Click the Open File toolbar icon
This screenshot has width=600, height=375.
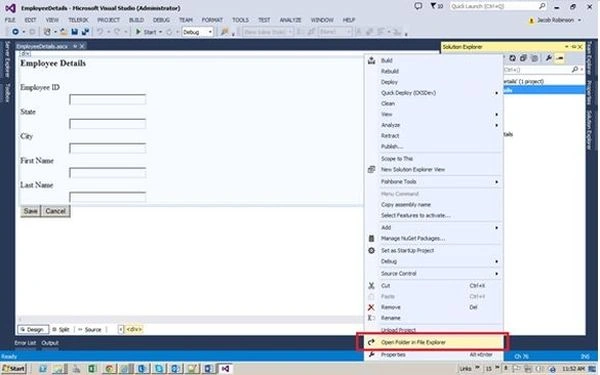(x=63, y=32)
